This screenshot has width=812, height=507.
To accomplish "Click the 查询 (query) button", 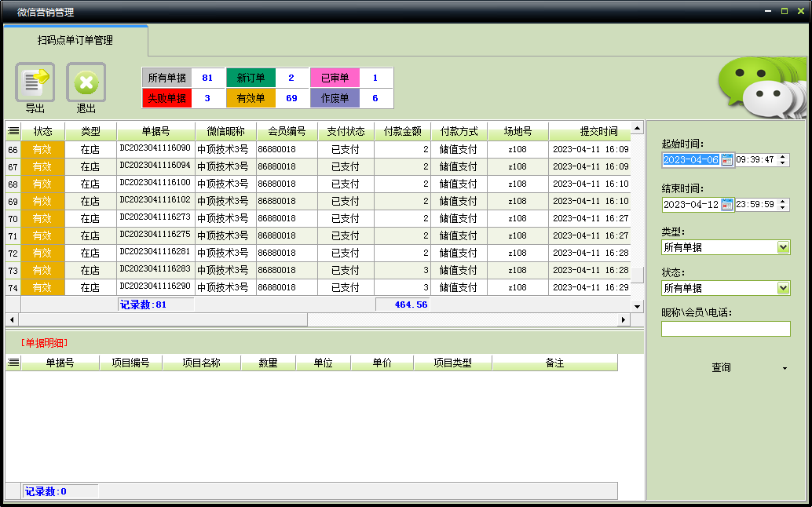I will tap(721, 368).
